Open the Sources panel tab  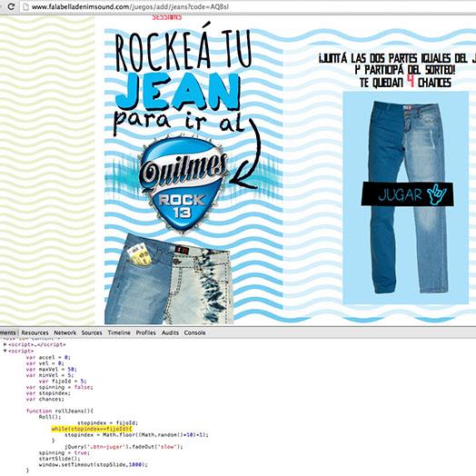(92, 332)
